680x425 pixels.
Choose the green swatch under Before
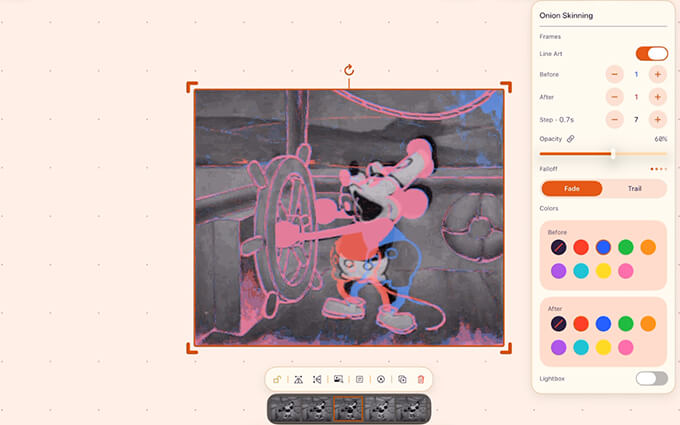(626, 247)
